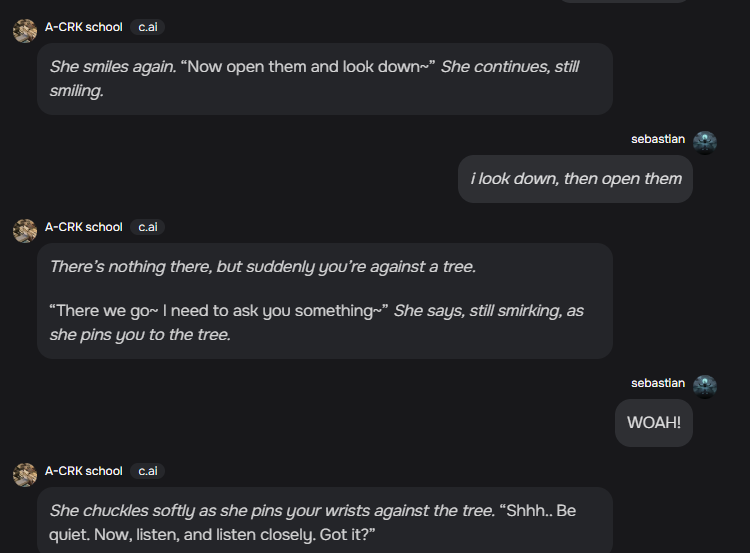Open the A-CRK school name above "She smiles again"

pyautogui.click(x=84, y=27)
